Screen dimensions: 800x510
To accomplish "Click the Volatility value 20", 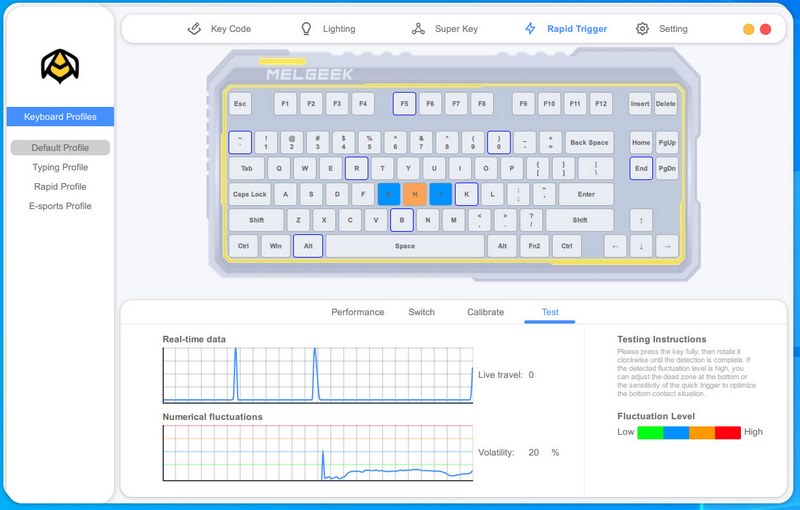I will [534, 452].
